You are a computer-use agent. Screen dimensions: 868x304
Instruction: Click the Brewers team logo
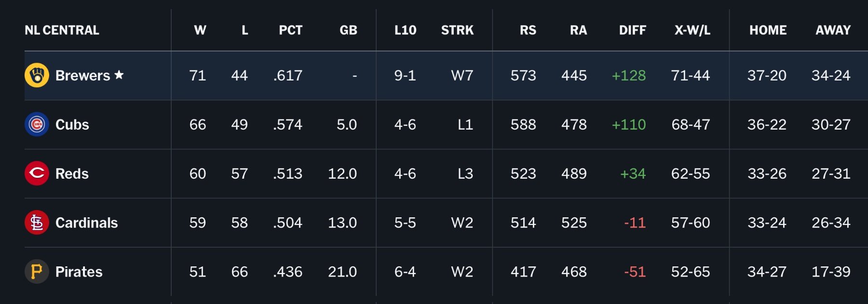tap(37, 76)
